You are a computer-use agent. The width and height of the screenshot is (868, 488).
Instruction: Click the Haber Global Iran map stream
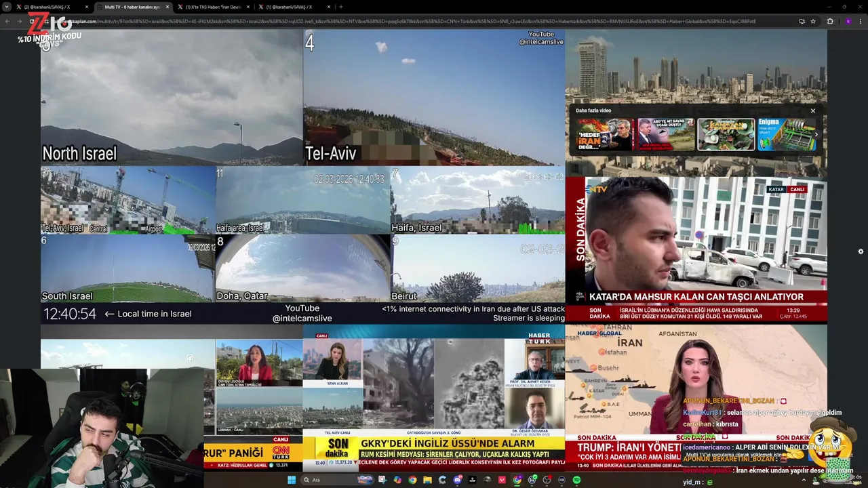point(696,397)
